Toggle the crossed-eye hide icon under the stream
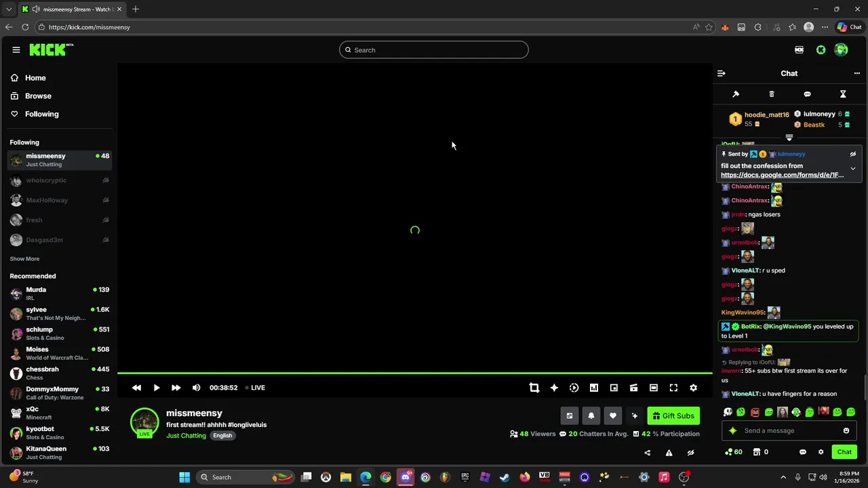The image size is (868, 488). pos(690,453)
